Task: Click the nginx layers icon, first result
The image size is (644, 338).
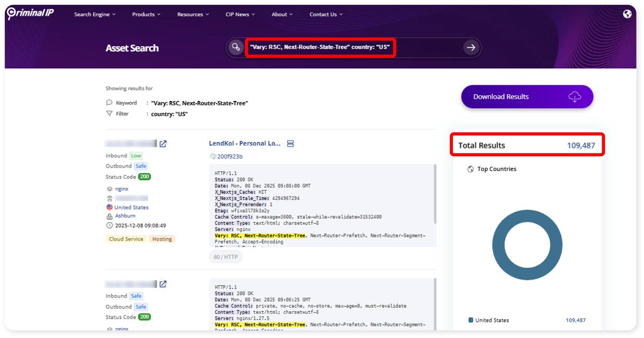Action: (109, 189)
